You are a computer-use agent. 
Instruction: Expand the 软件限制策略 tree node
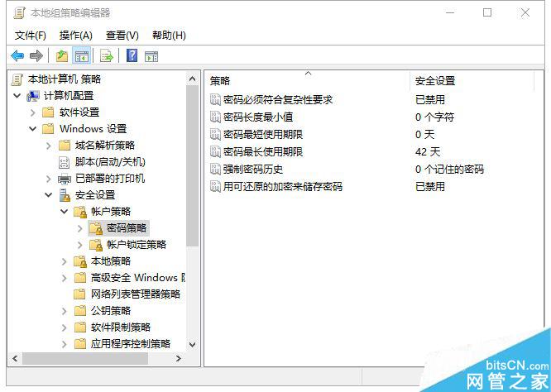64,327
